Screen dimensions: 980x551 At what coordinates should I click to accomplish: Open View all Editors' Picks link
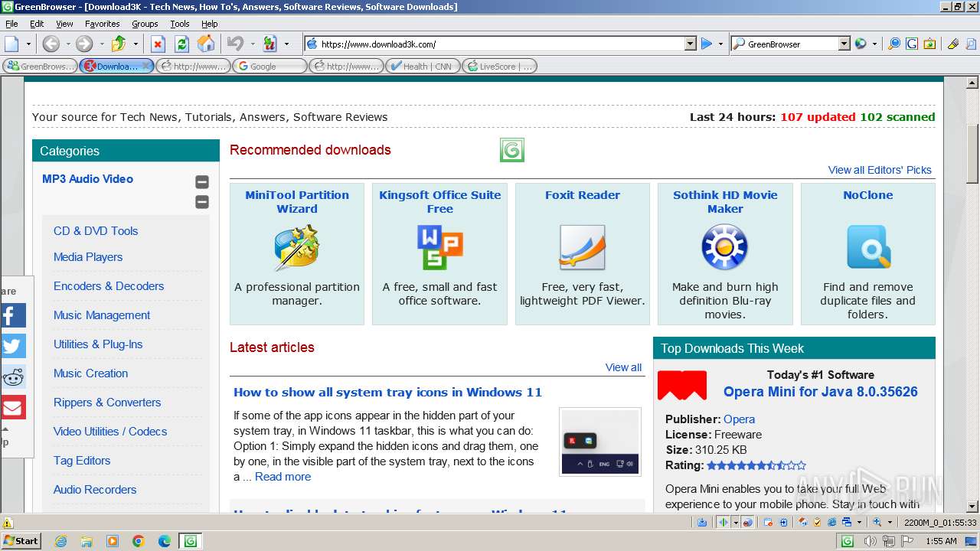click(880, 170)
